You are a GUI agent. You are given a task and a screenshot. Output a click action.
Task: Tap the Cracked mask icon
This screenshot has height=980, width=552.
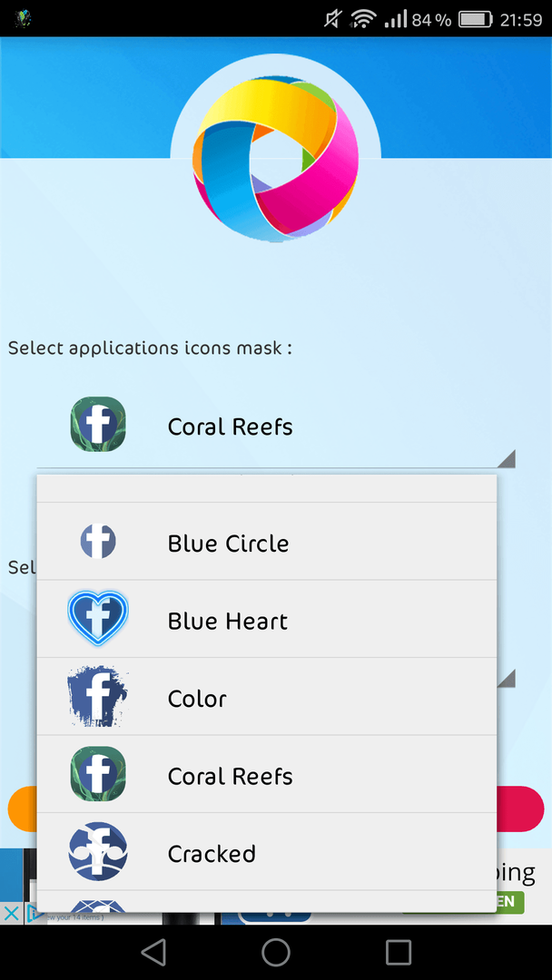[x=98, y=851]
